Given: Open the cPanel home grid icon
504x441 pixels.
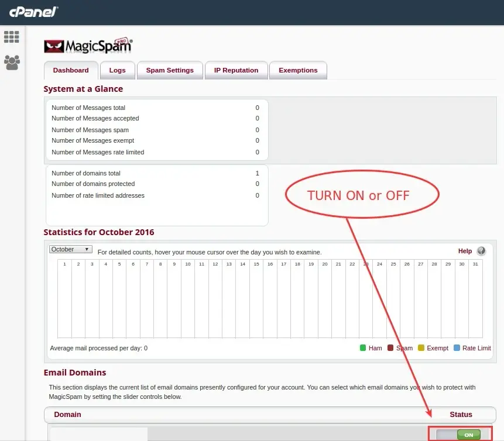Looking at the screenshot, I should tap(12, 37).
